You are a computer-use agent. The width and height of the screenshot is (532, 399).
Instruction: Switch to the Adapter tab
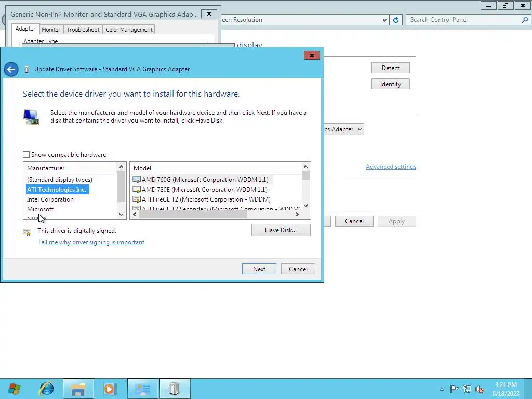(25, 29)
